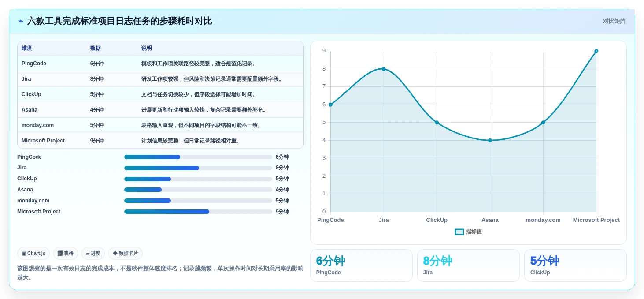Screen dimensions: 644x299
Task: Click the 4分钟 value beside the Asana bar
Action: point(282,190)
